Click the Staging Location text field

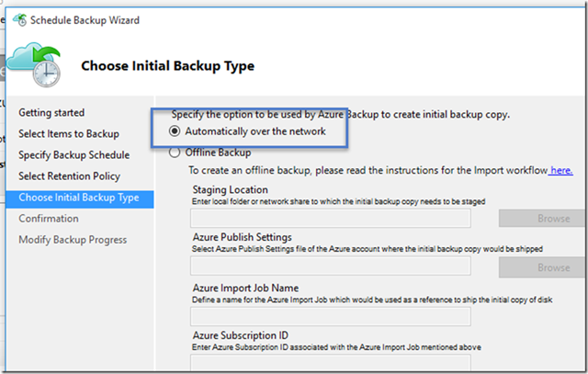click(330, 218)
